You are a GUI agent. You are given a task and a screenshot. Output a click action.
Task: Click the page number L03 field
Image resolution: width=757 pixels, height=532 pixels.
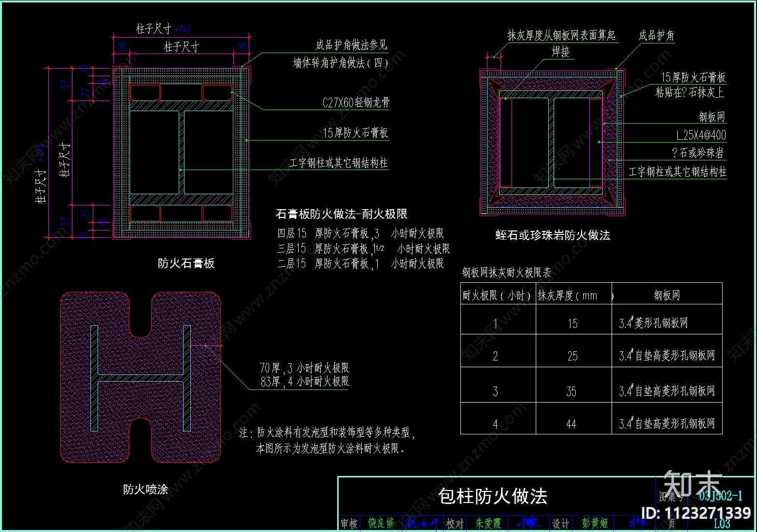(721, 523)
